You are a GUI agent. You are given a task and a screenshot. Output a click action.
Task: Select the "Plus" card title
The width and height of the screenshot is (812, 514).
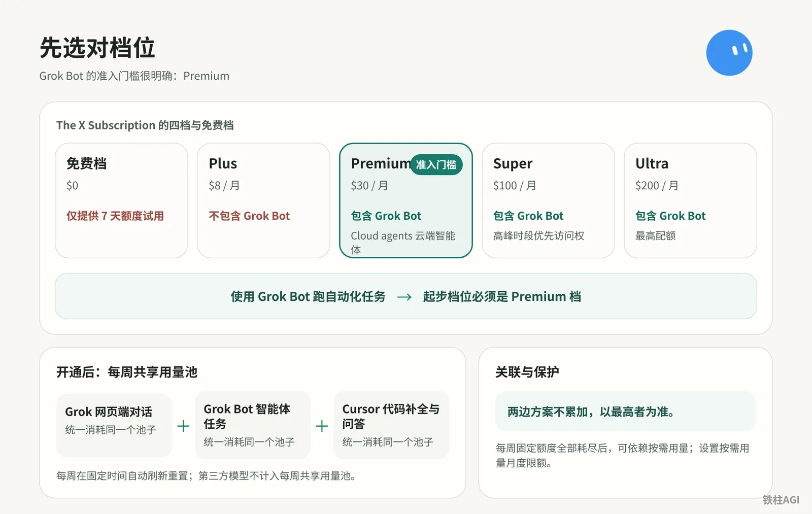[x=223, y=163]
